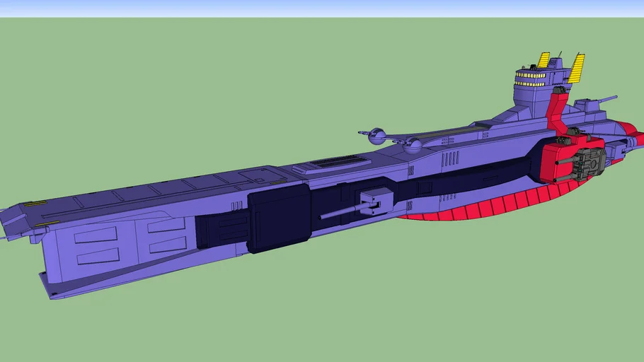Select the front spherical ball turret on deck

(377, 133)
